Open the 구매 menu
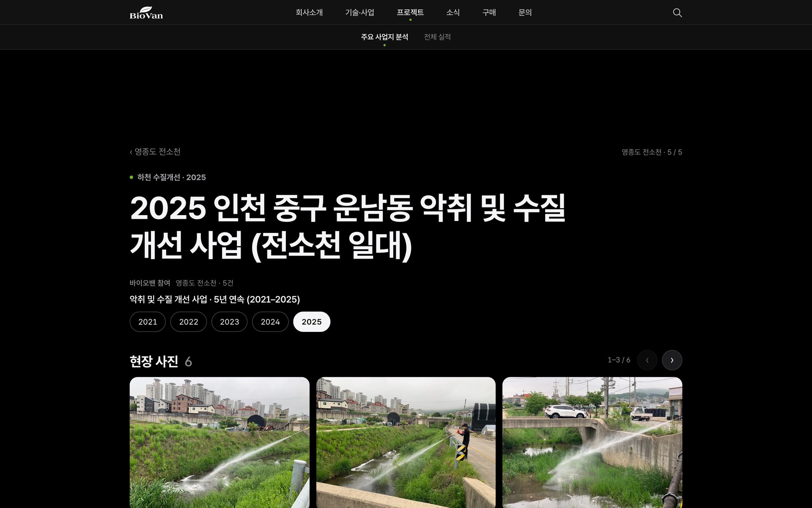Image resolution: width=812 pixels, height=508 pixels. (489, 12)
